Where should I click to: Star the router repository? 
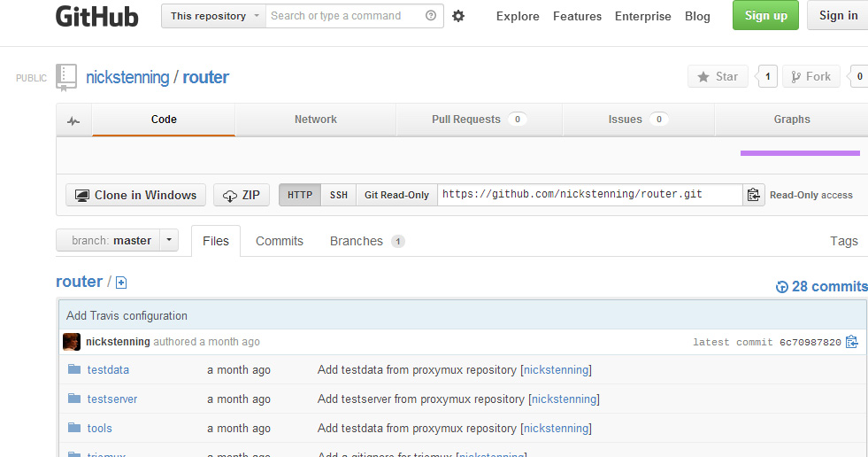tap(718, 76)
